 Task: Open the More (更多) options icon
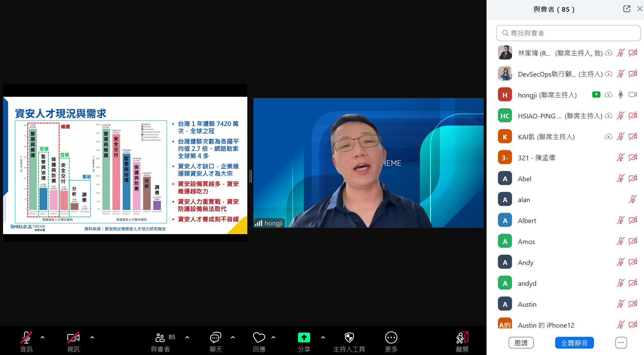click(x=391, y=337)
